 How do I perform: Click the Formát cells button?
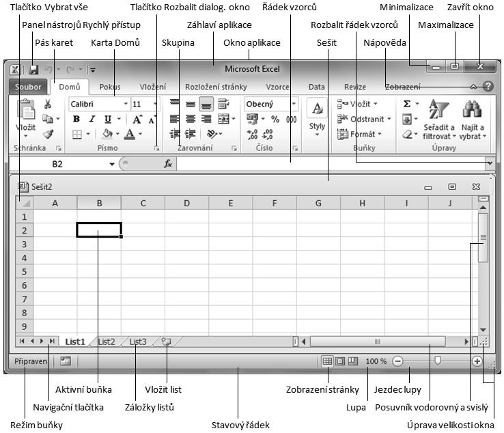click(359, 134)
